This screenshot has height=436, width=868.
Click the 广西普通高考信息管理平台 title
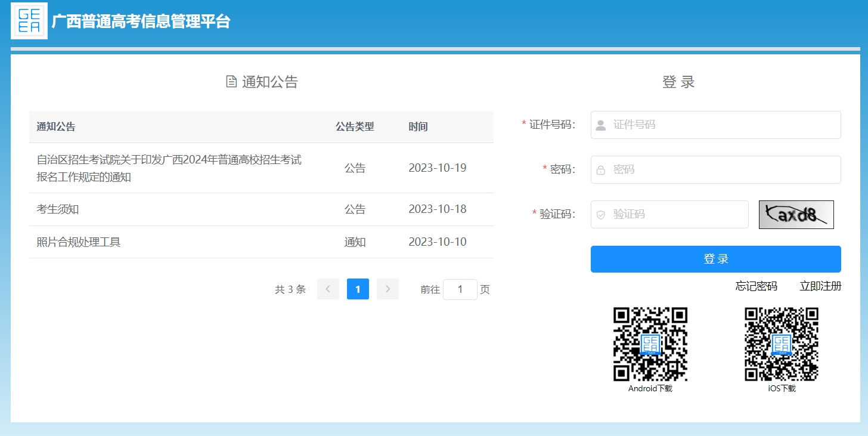click(141, 21)
